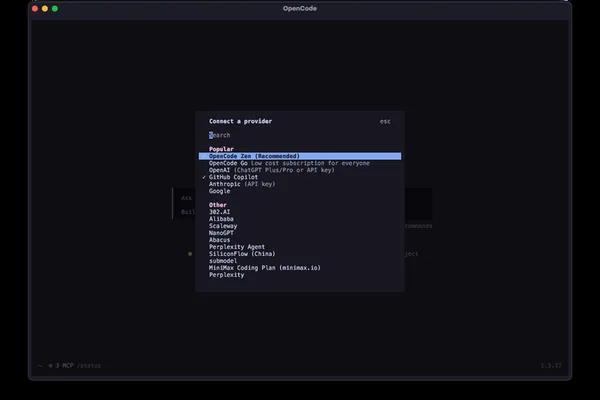Click the version number 1.3.17
Viewport: 600px width, 400px height.
coord(551,366)
